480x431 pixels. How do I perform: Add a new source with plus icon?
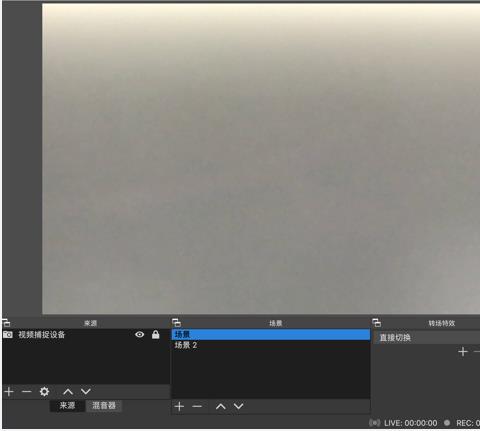pos(9,391)
